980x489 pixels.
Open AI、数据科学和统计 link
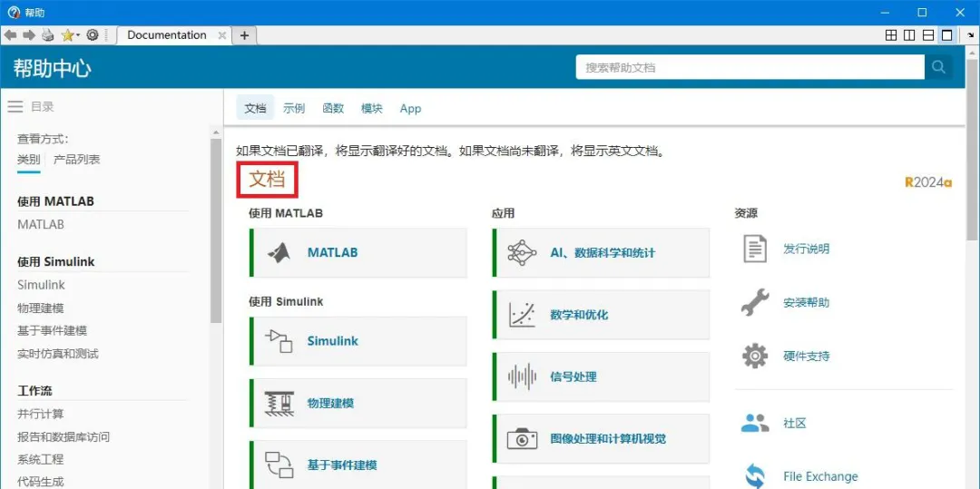(603, 253)
